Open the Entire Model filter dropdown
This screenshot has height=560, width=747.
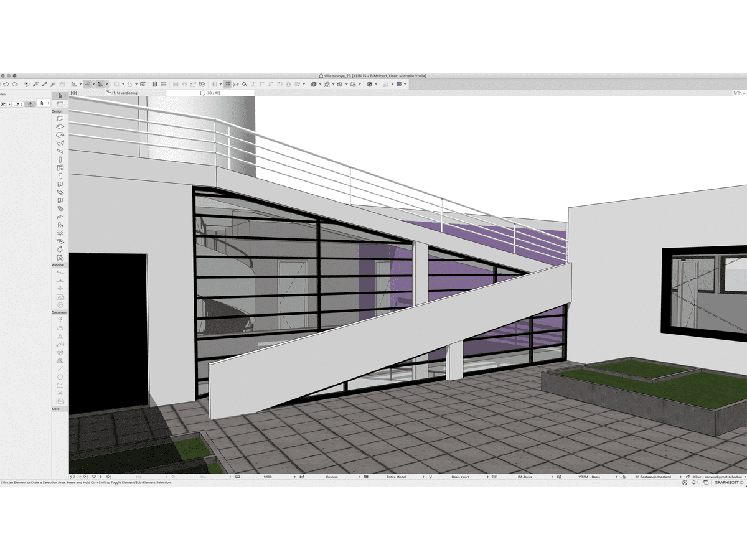coord(396,477)
